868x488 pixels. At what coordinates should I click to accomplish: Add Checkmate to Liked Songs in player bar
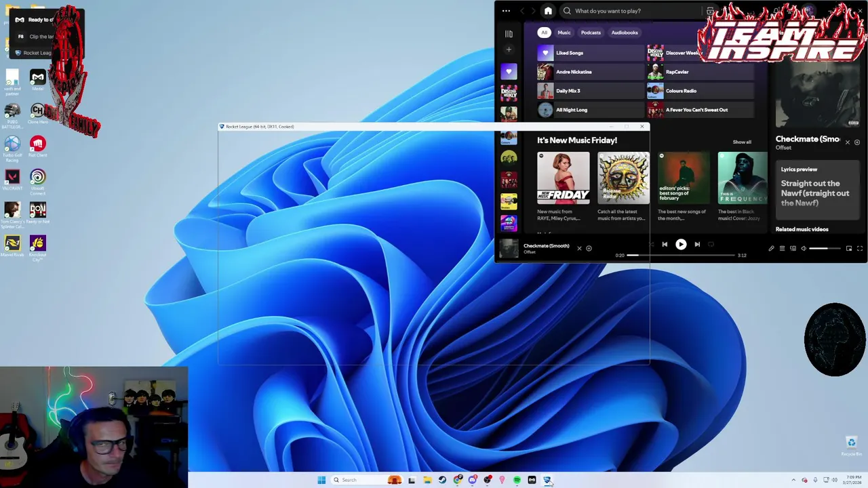coord(589,249)
